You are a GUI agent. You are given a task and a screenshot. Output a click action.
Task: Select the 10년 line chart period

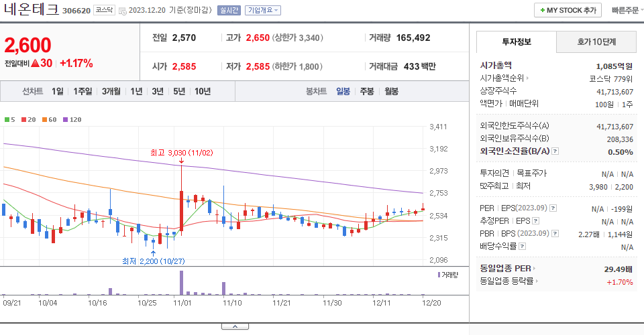pyautogui.click(x=203, y=91)
